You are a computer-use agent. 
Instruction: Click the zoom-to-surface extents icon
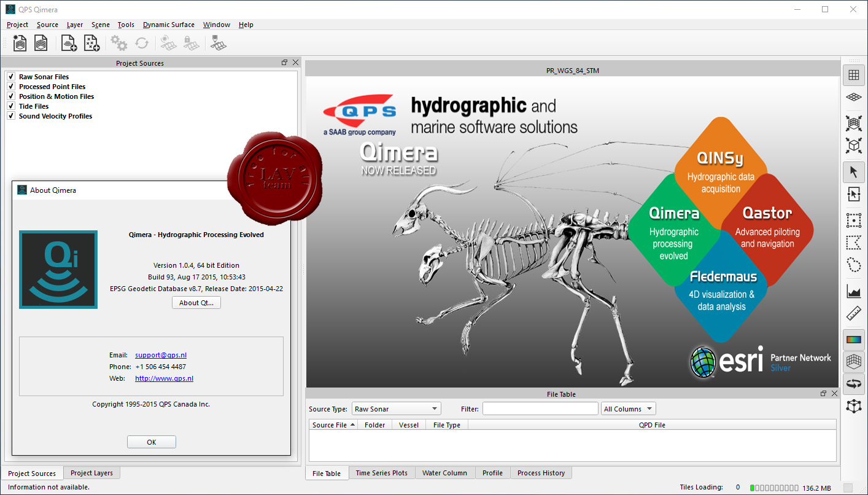click(x=853, y=123)
